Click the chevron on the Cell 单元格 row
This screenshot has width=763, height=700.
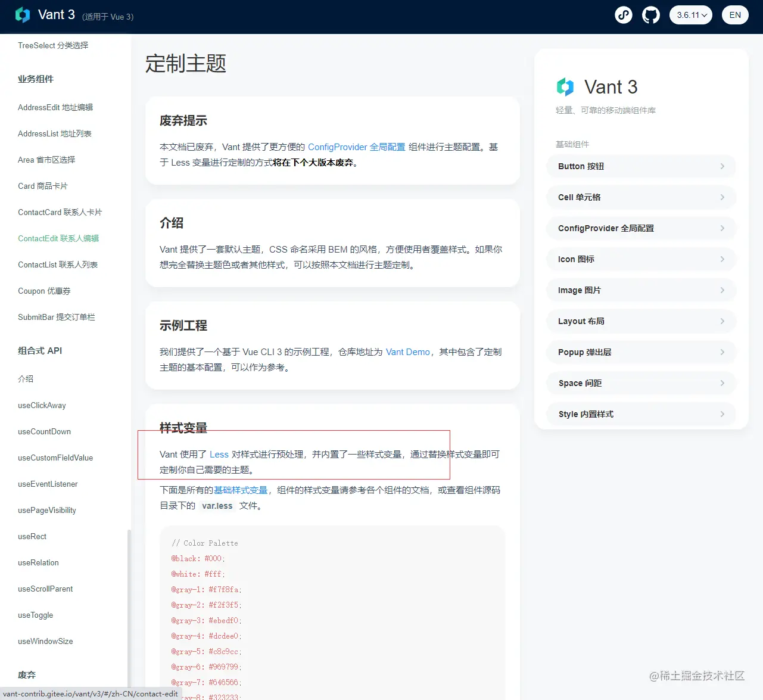(x=722, y=197)
